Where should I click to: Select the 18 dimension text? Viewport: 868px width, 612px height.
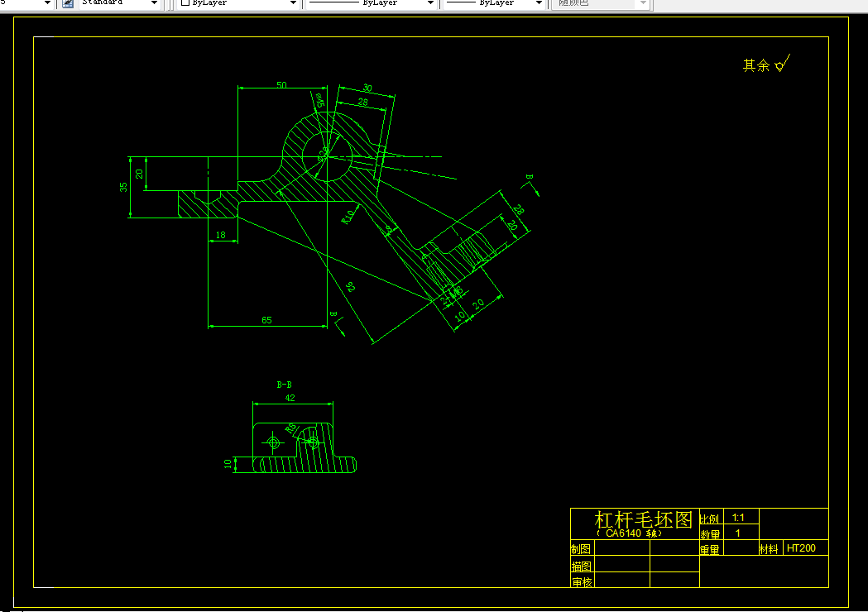(x=221, y=235)
